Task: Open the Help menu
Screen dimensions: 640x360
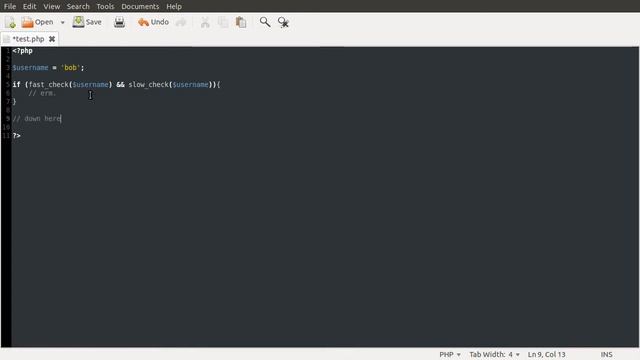Action: [174, 7]
